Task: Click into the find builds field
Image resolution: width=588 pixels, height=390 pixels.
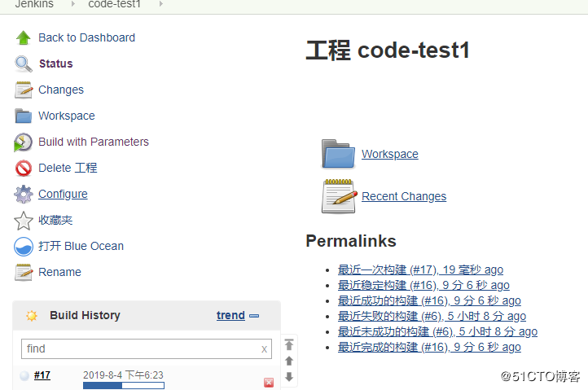Action: tap(147, 348)
